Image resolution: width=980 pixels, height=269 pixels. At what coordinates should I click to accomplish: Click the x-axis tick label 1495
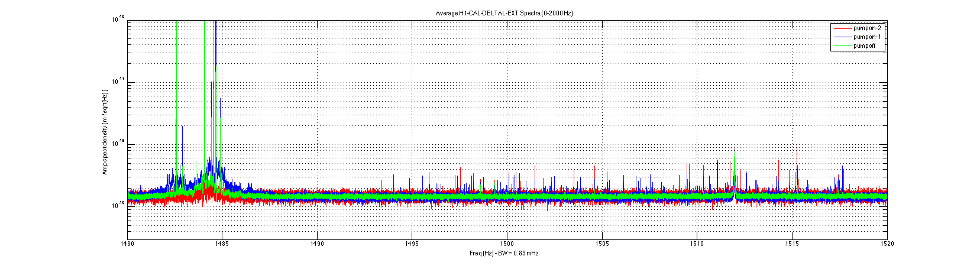pos(412,243)
